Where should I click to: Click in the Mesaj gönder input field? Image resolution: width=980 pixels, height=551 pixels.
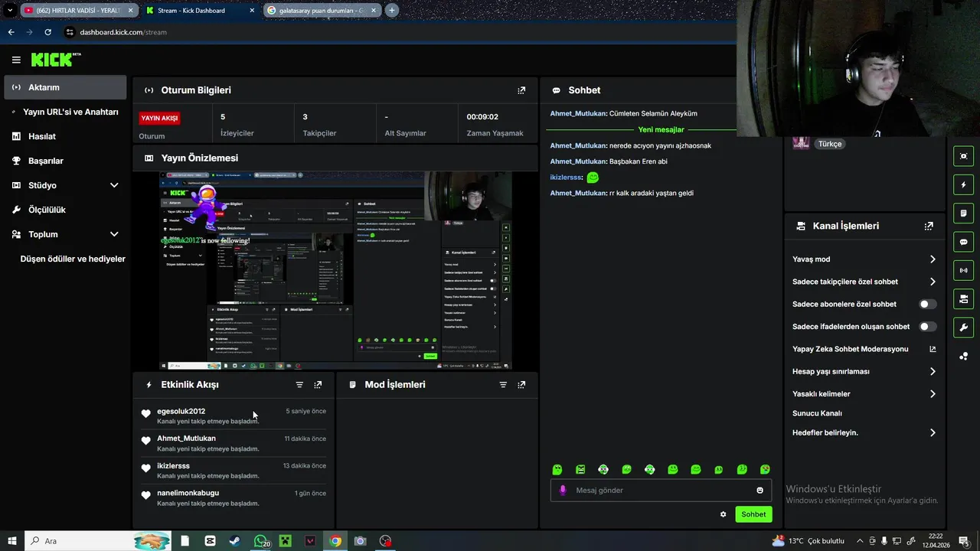[661, 491]
